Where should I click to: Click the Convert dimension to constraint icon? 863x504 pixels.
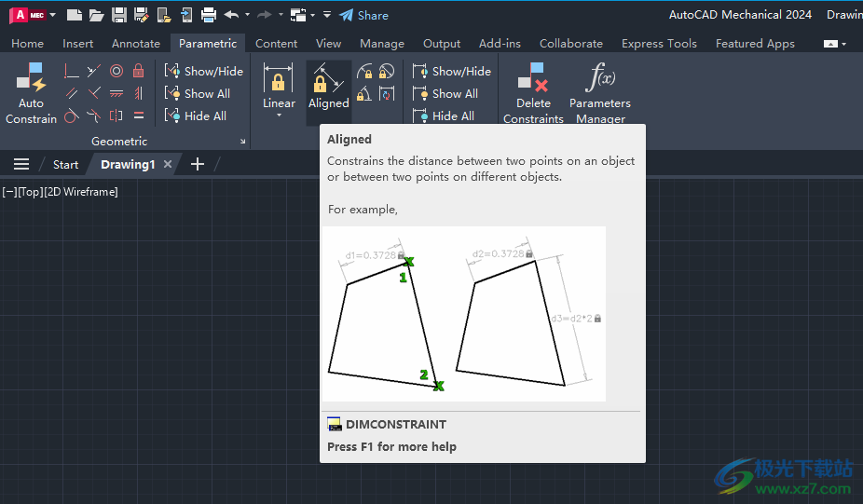pos(387,94)
